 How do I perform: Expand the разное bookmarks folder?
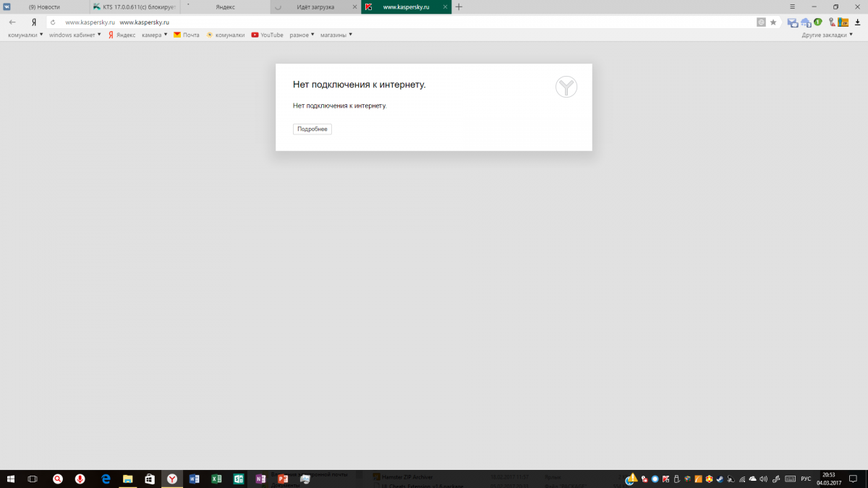(x=302, y=35)
